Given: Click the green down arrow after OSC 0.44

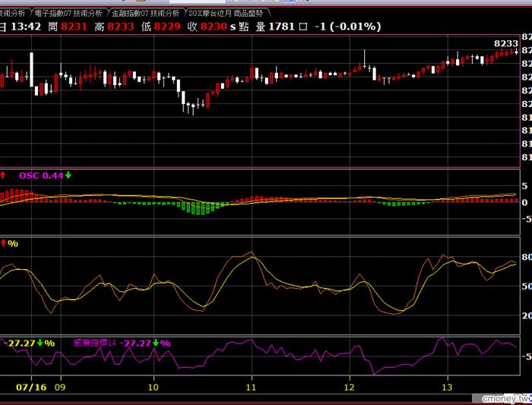Looking at the screenshot, I should pyautogui.click(x=68, y=175).
